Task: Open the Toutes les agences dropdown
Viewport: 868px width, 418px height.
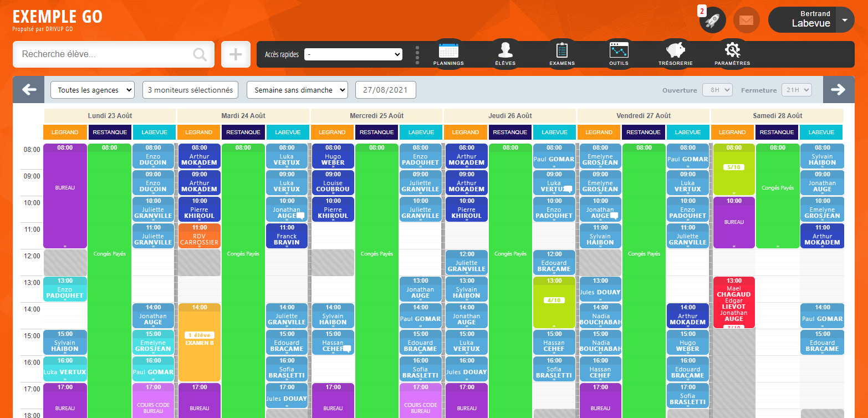Action: [x=92, y=89]
